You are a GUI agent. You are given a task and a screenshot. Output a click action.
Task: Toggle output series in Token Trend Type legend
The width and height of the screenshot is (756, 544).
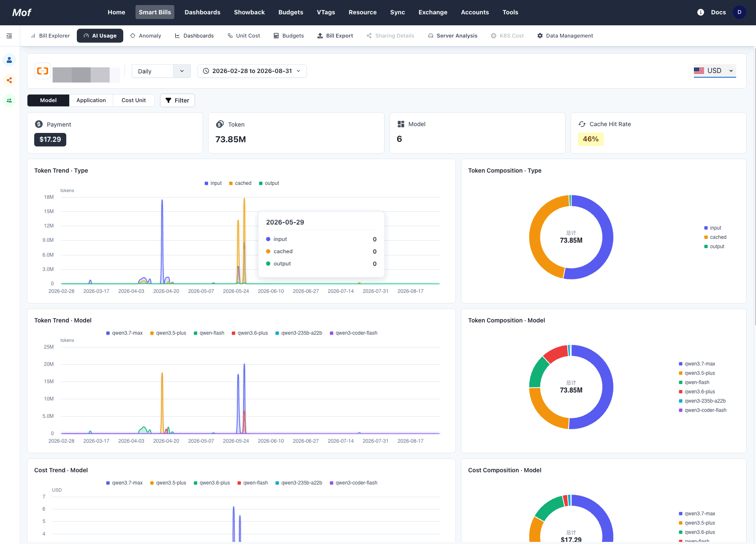click(x=269, y=183)
